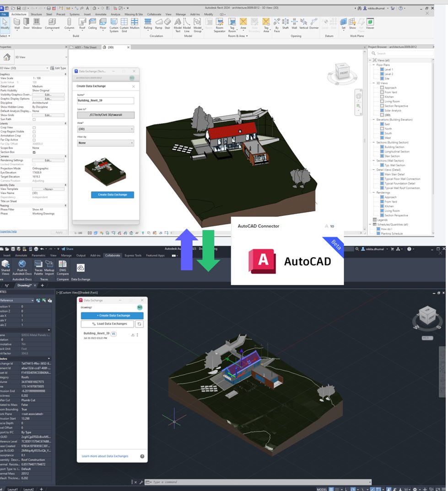Open the View dropdown showing {3D}
This screenshot has height=491, width=448.
pos(105,129)
